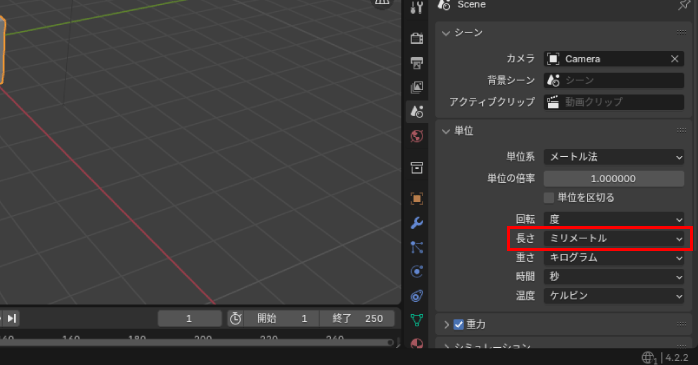This screenshot has height=365, width=698.
Task: Toggle the 単位を区切る checkbox
Action: (x=549, y=198)
